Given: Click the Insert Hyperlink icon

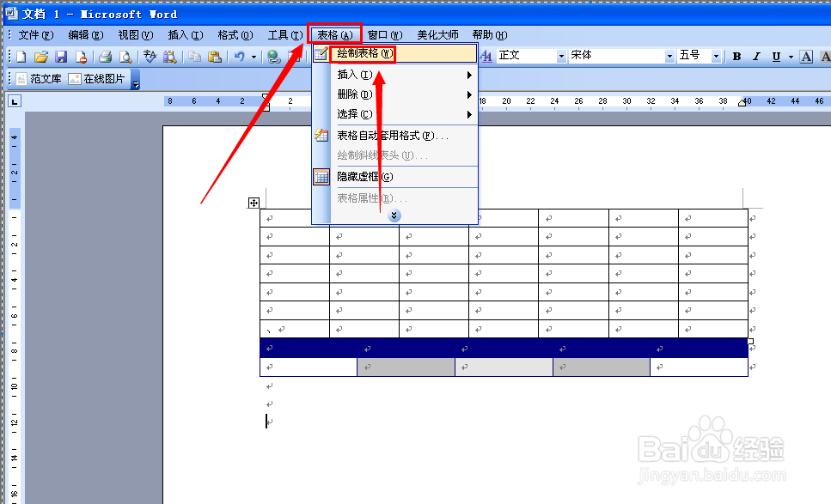Looking at the screenshot, I should click(x=273, y=55).
